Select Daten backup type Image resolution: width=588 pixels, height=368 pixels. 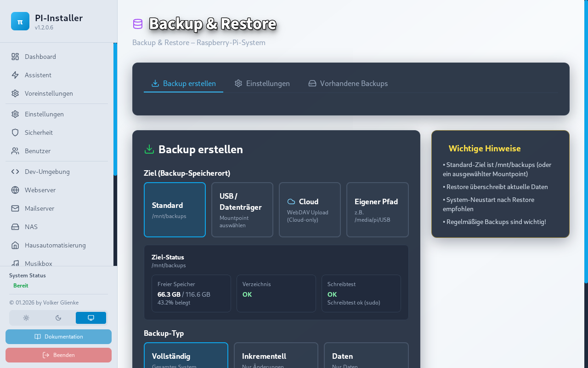[x=366, y=355]
